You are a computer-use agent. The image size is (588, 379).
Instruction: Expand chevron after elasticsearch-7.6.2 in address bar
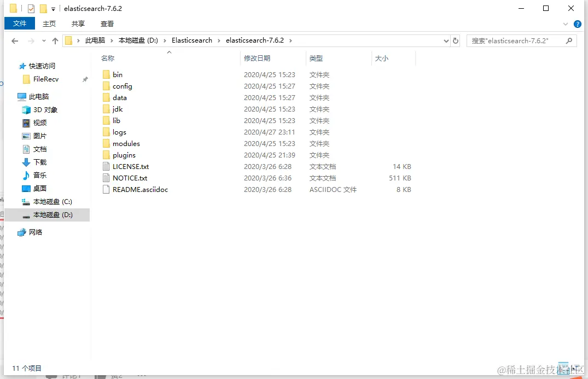(290, 40)
